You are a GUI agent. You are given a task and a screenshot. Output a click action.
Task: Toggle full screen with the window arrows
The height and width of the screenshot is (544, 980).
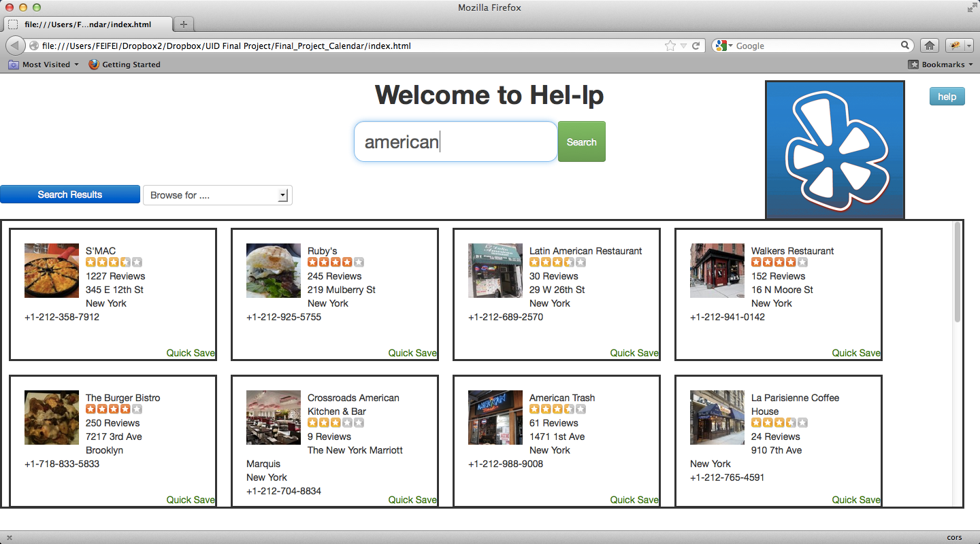tap(971, 7)
